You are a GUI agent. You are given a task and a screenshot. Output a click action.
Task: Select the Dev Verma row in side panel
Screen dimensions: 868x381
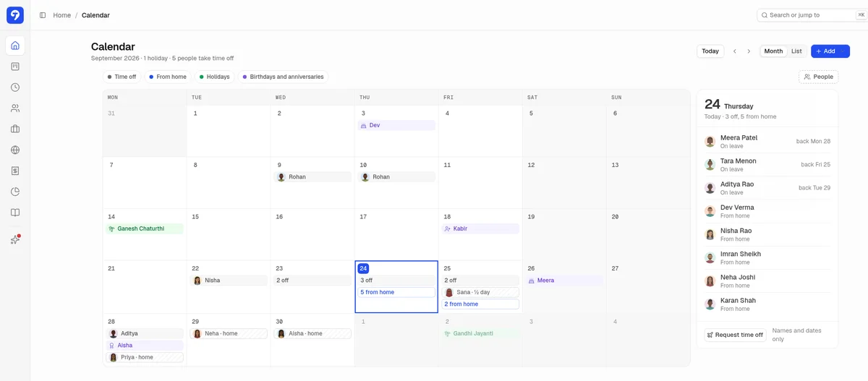767,211
